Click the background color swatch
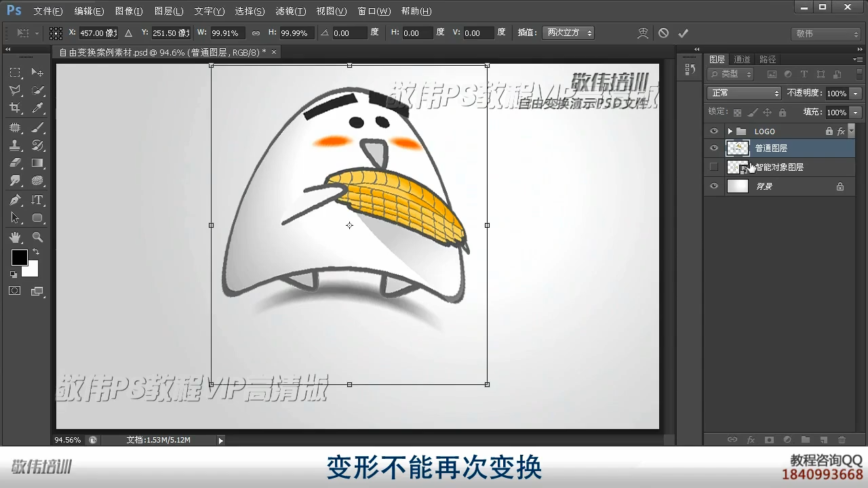 [x=31, y=271]
